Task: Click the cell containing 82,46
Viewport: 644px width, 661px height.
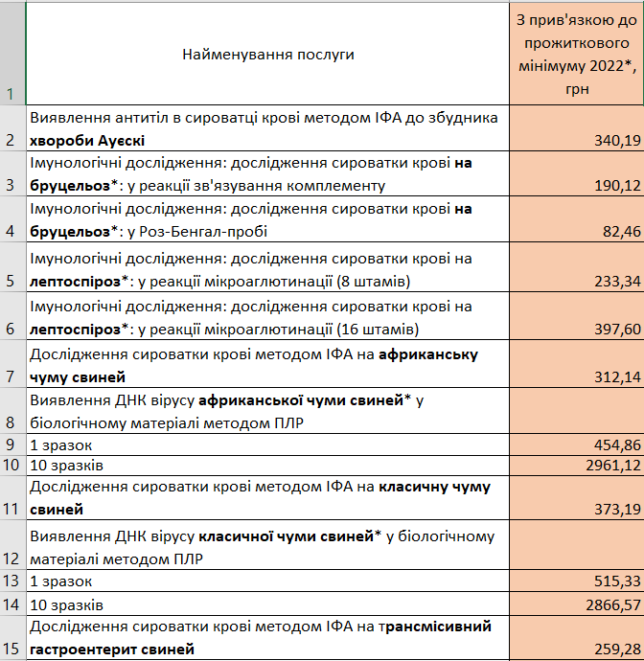Action: point(576,220)
